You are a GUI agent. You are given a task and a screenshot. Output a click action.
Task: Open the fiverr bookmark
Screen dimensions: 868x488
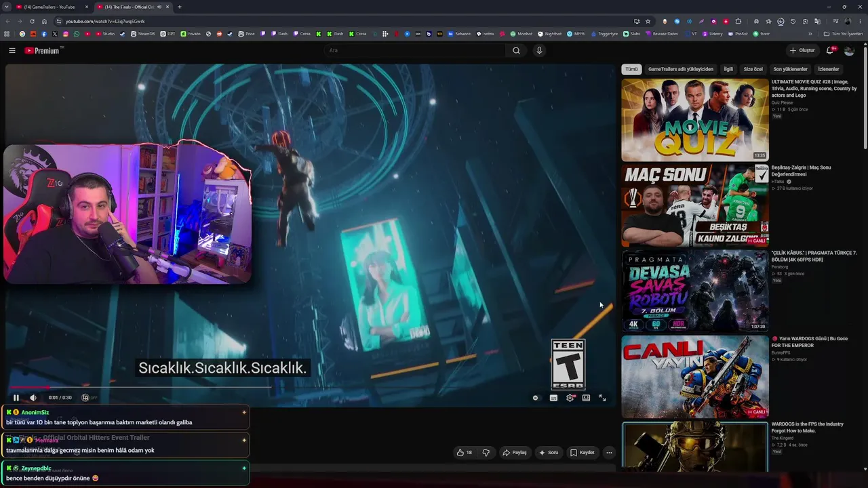(x=762, y=34)
